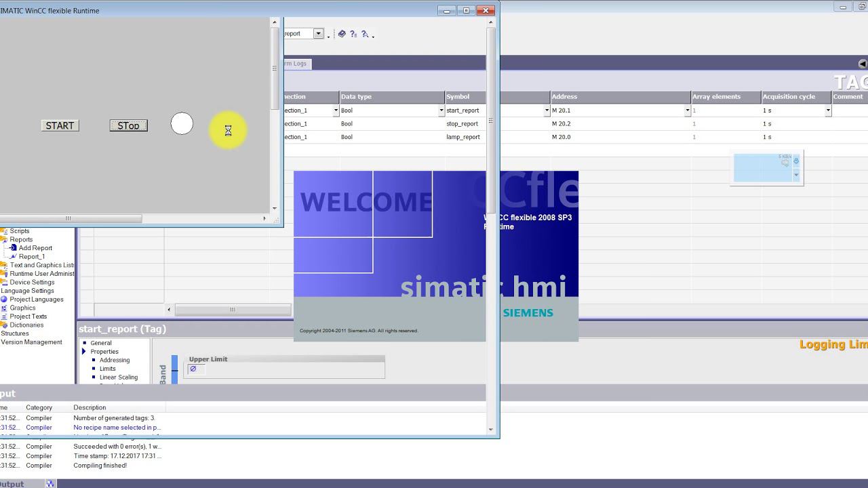Click the black arrow icon at the right edge of the tab bar
The height and width of the screenshot is (488, 868).
point(863,64)
